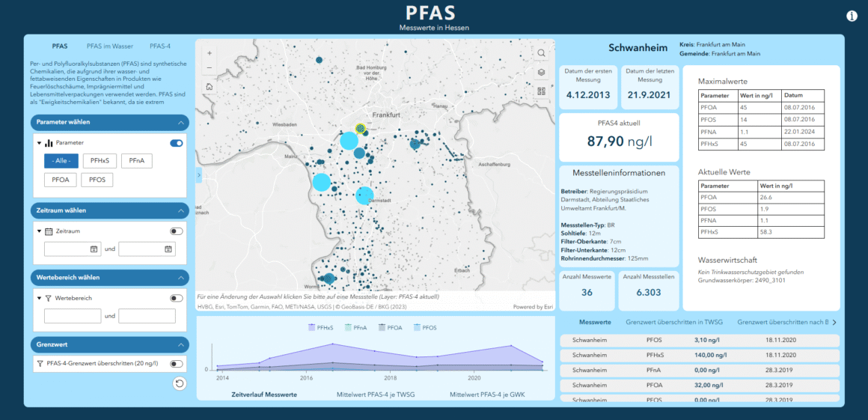
Task: Reset map to home extent
Action: coord(210,87)
